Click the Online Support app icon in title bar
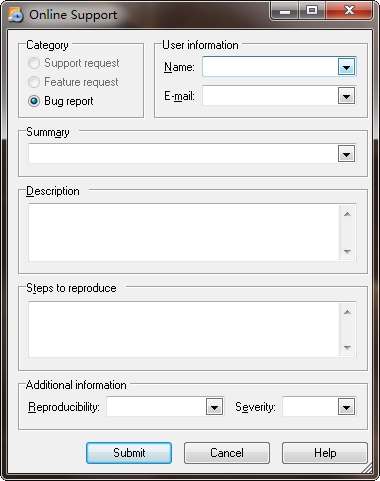Viewport: 380px width, 481px height. tap(15, 15)
